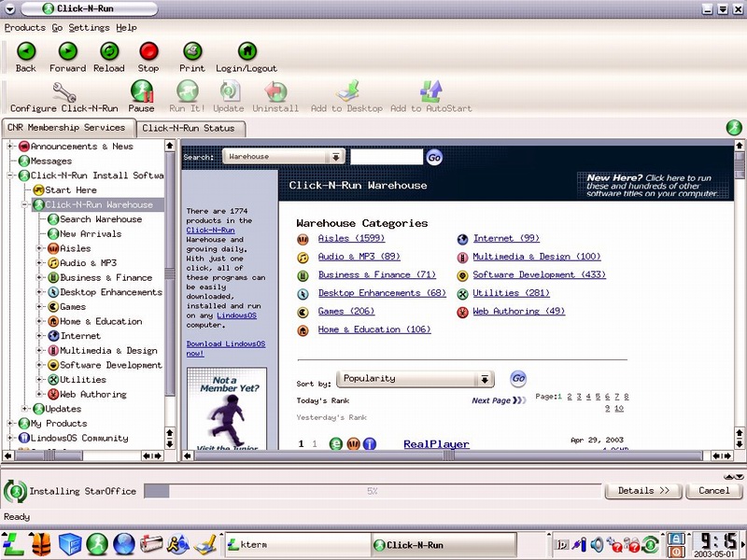Open the Settings menu

point(89,28)
